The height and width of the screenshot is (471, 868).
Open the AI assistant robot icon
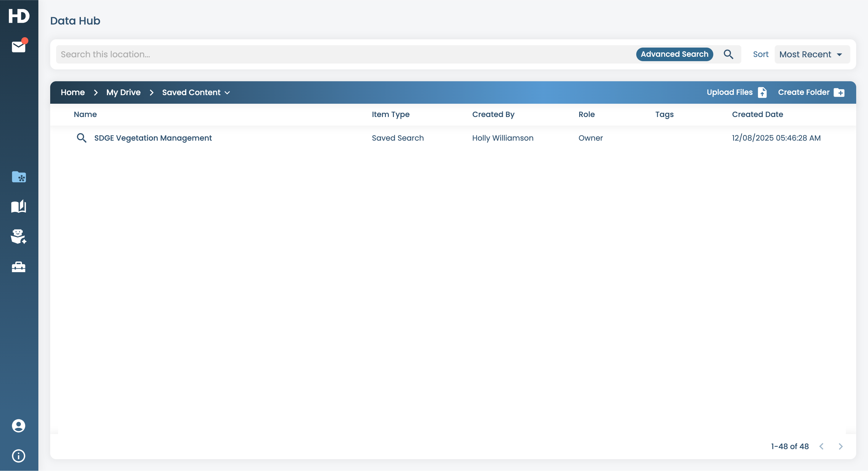point(19,236)
